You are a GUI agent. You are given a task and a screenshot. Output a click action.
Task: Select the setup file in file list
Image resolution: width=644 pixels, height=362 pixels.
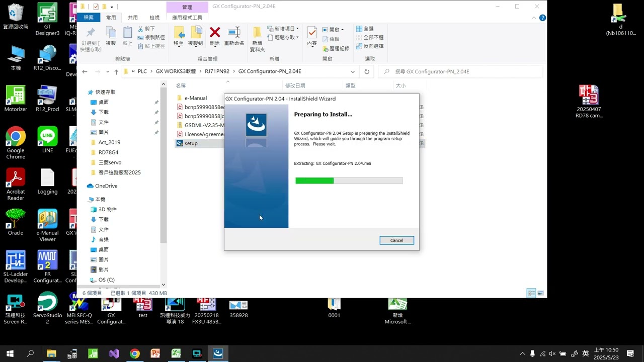[191, 143]
